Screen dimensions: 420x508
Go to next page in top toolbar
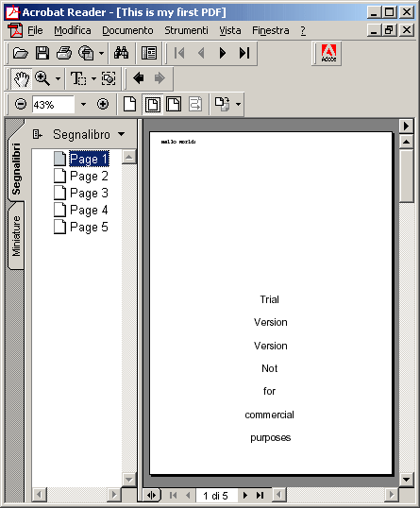pyautogui.click(x=223, y=53)
